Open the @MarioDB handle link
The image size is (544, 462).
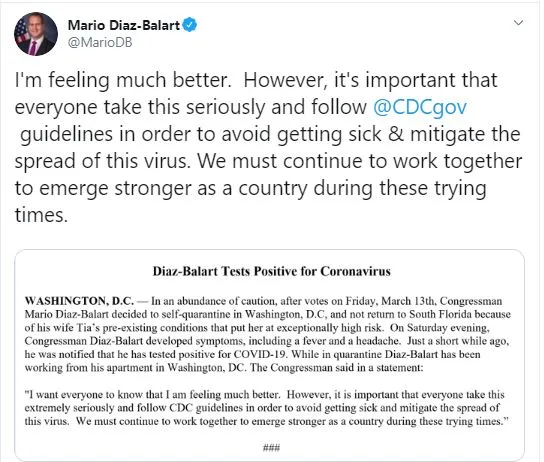[100, 42]
